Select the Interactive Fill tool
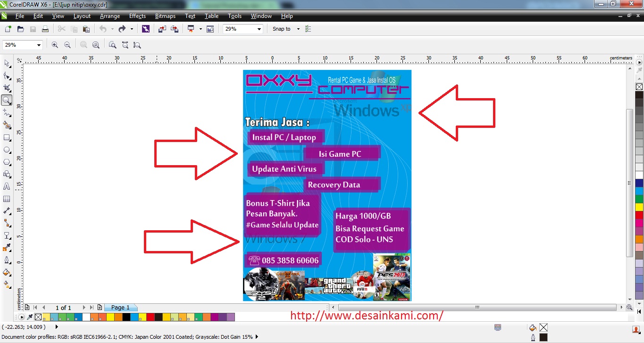 pyautogui.click(x=7, y=284)
